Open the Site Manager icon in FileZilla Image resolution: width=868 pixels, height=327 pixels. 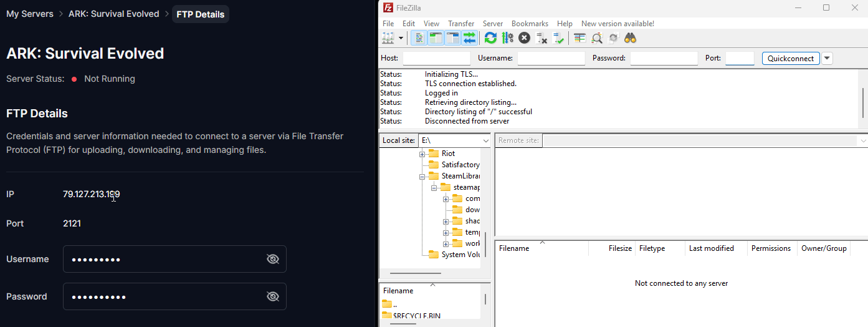pos(388,38)
